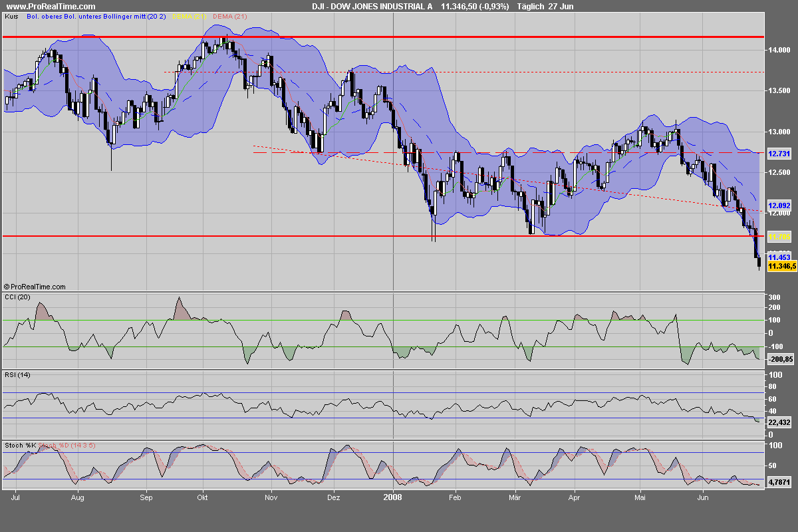Select the Täglich timeframe label
This screenshot has height=532, width=798.
tap(531, 6)
